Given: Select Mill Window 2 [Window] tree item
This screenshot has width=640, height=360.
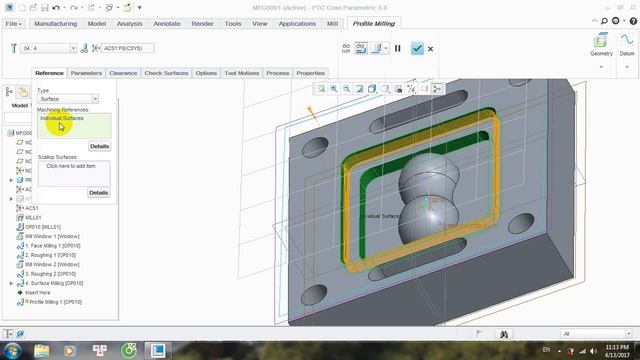Looking at the screenshot, I should [52, 264].
